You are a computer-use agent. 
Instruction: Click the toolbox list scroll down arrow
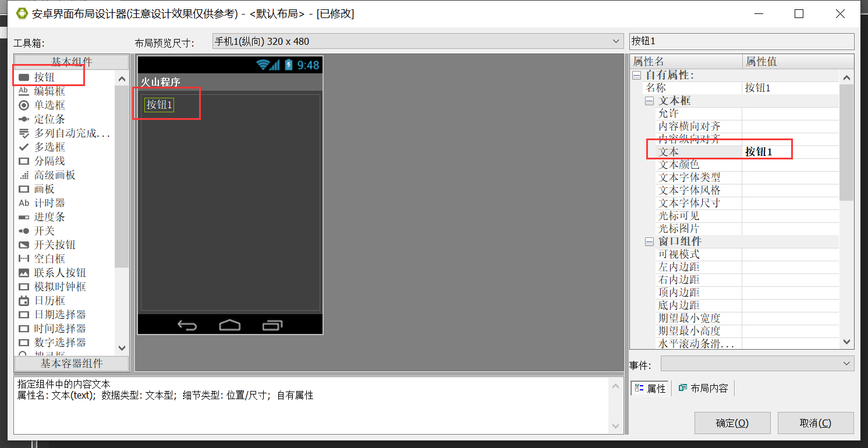pos(122,347)
